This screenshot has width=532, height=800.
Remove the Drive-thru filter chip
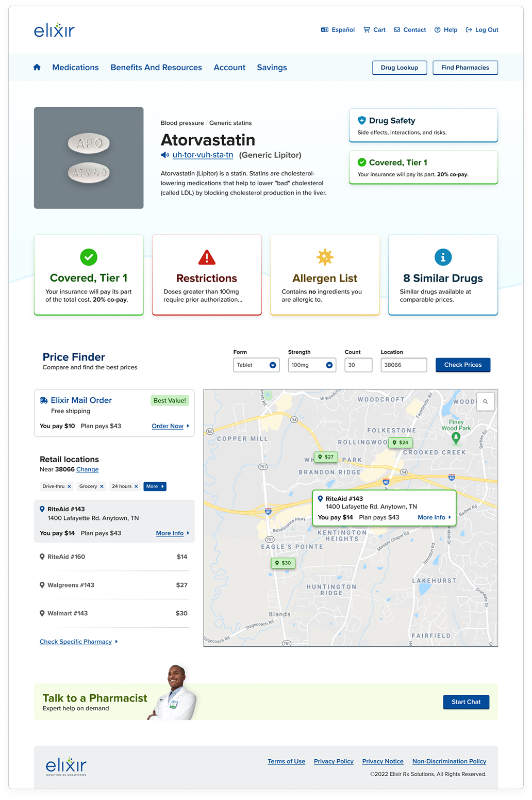pyautogui.click(x=69, y=486)
